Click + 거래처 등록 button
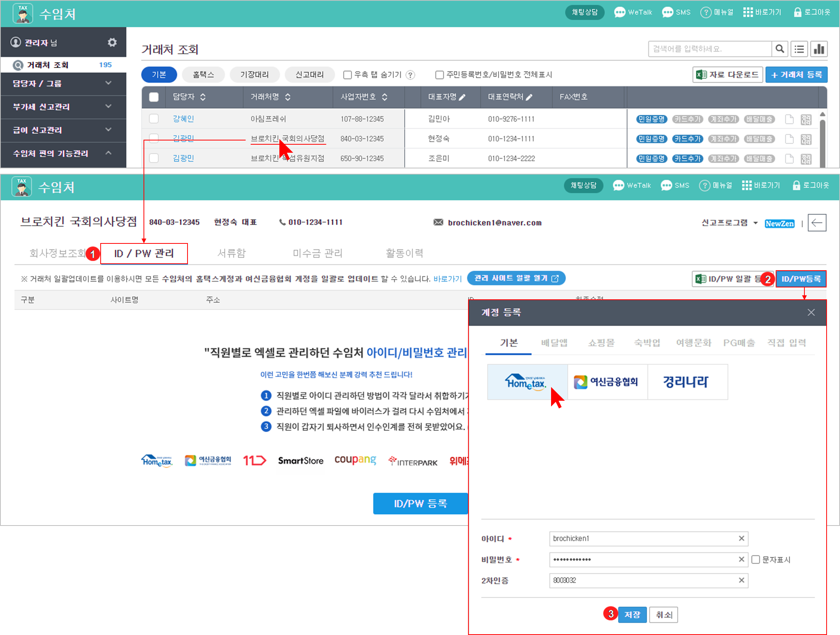The image size is (840, 635). (x=796, y=75)
